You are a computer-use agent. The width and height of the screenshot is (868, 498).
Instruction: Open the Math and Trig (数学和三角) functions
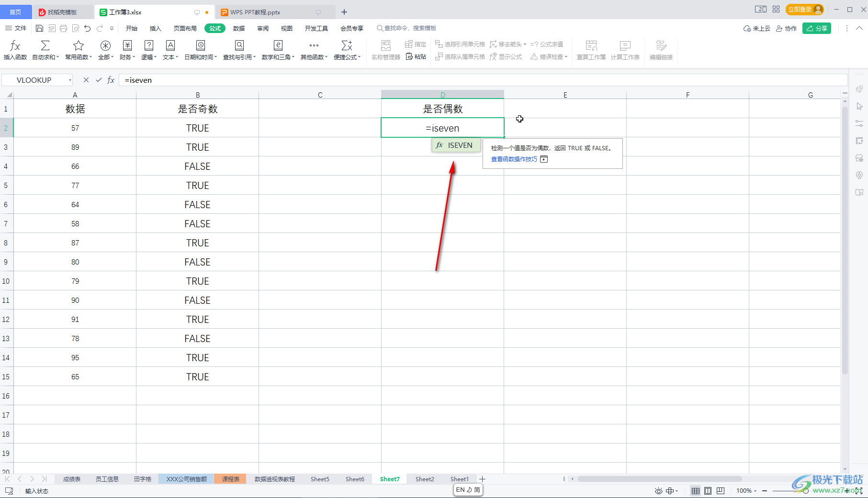(278, 50)
